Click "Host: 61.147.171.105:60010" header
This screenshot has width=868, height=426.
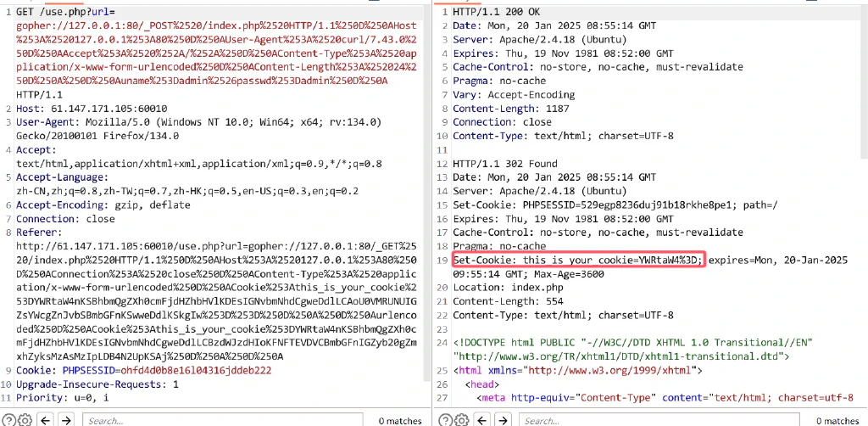tap(92, 109)
